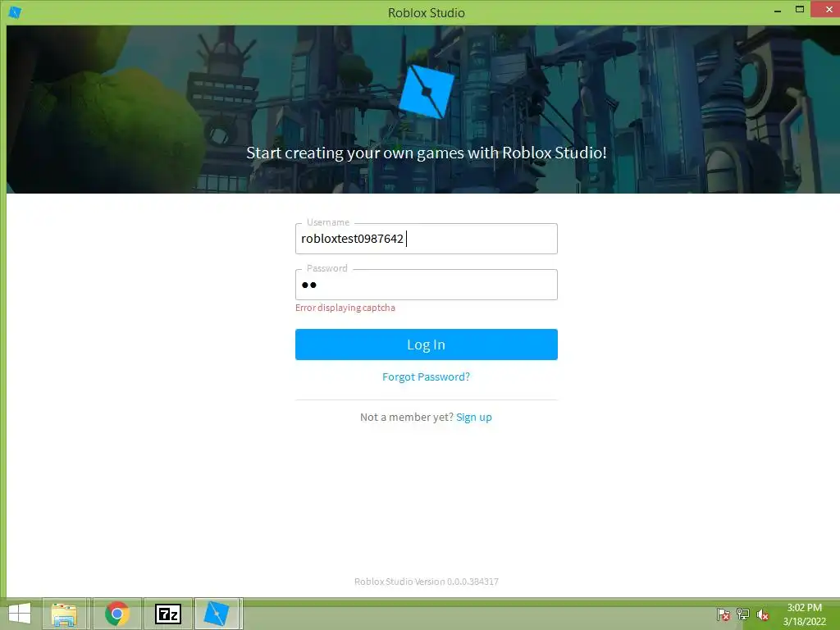Click the 'Not a member yet?' text

(407, 418)
